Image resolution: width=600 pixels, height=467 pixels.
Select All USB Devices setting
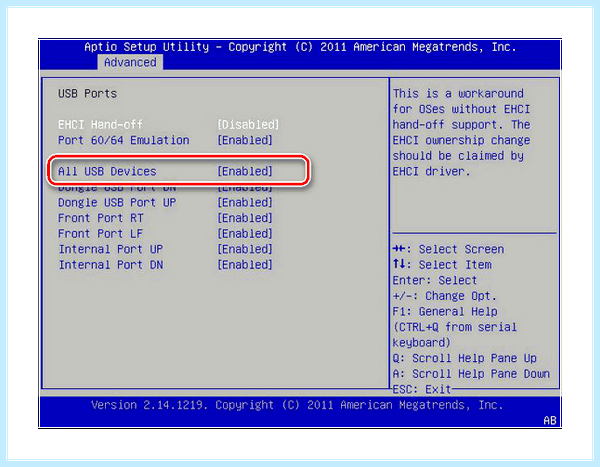[107, 171]
